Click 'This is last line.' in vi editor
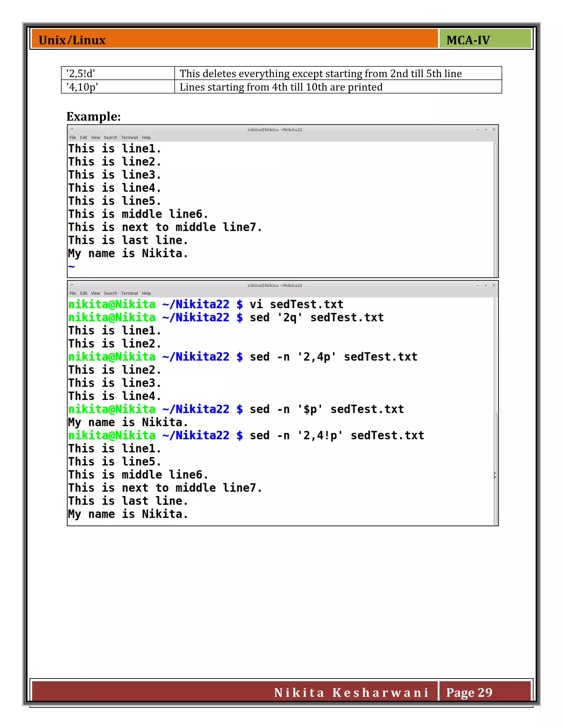Viewport: 563px width, 728px height. click(x=128, y=240)
